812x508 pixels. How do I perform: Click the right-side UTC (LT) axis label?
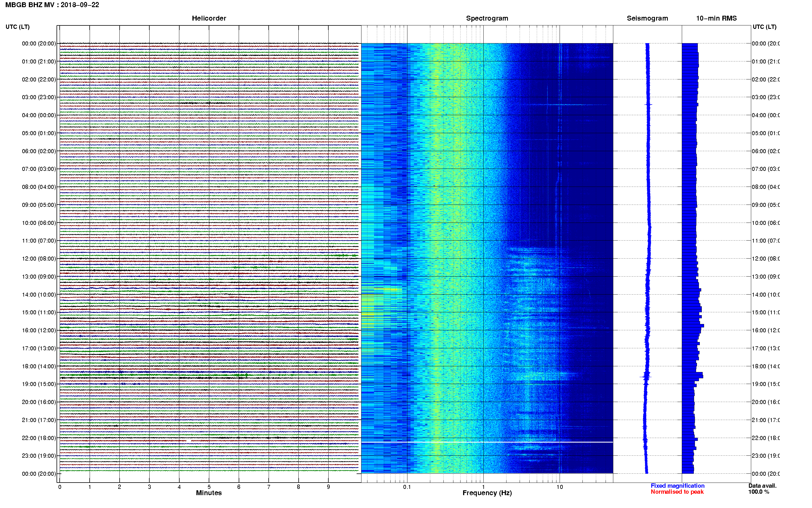pos(764,27)
